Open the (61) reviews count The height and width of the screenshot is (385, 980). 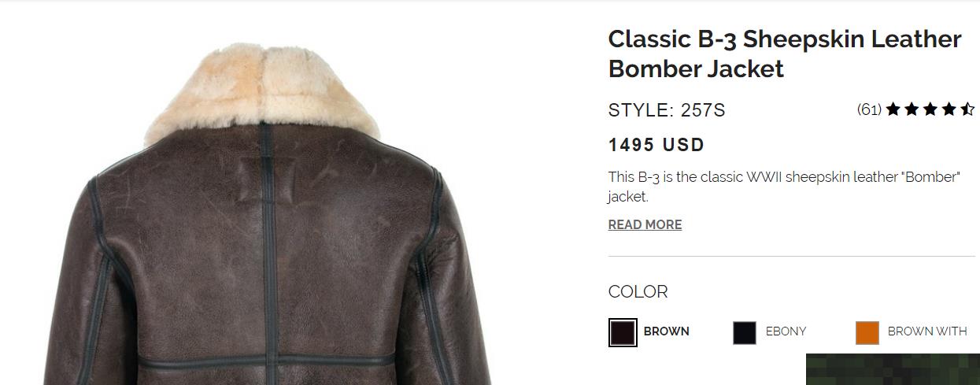click(x=869, y=109)
